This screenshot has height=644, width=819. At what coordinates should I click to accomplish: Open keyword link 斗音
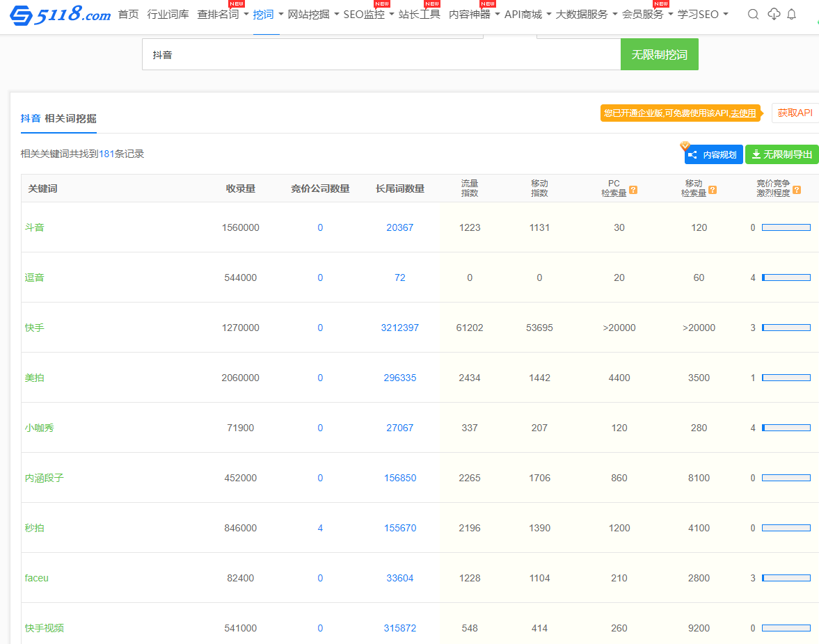(35, 227)
